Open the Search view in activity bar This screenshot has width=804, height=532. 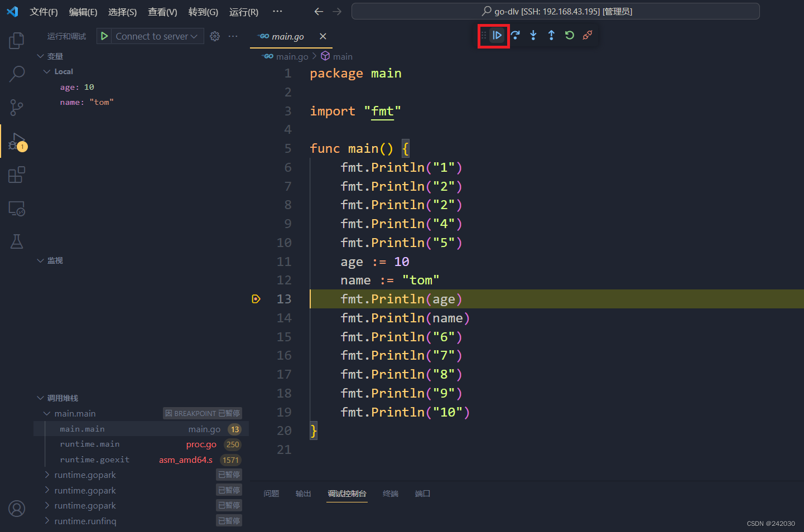click(x=17, y=74)
